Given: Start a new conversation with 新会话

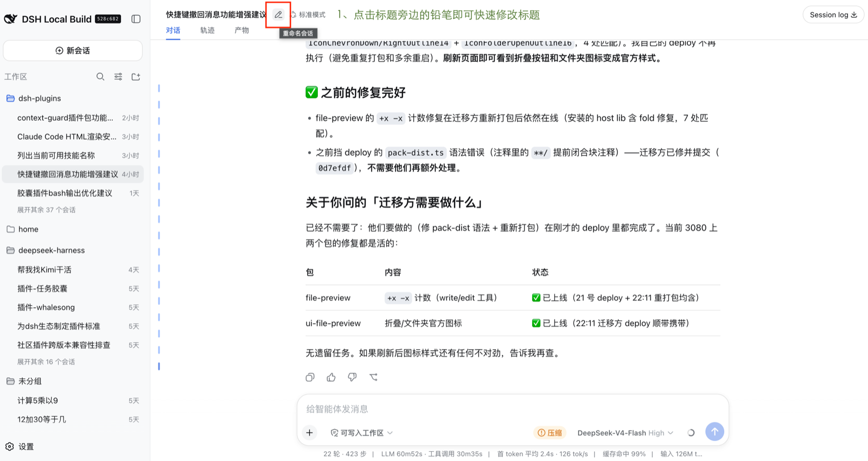Looking at the screenshot, I should (x=73, y=50).
